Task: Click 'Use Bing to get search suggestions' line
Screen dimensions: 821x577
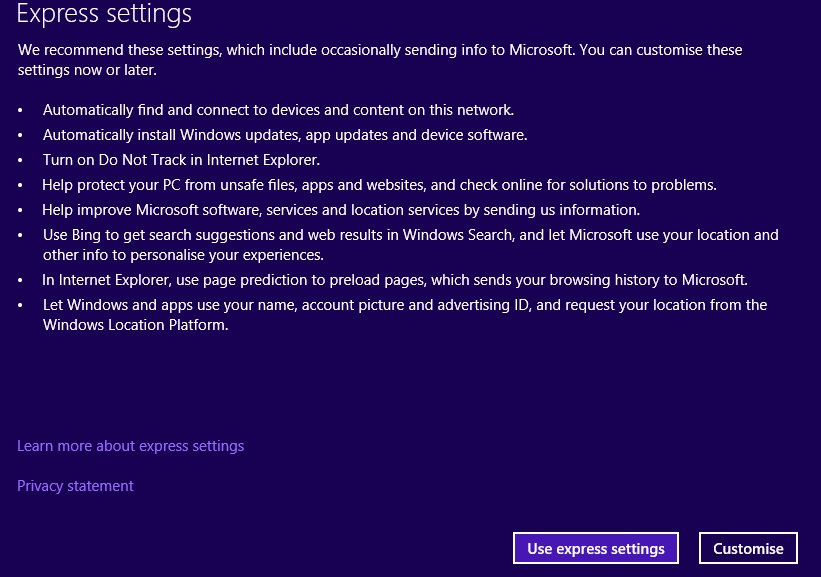Action: [410, 235]
